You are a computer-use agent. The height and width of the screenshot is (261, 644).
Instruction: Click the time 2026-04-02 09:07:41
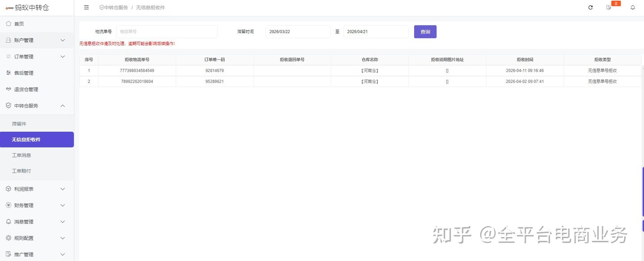click(x=525, y=81)
